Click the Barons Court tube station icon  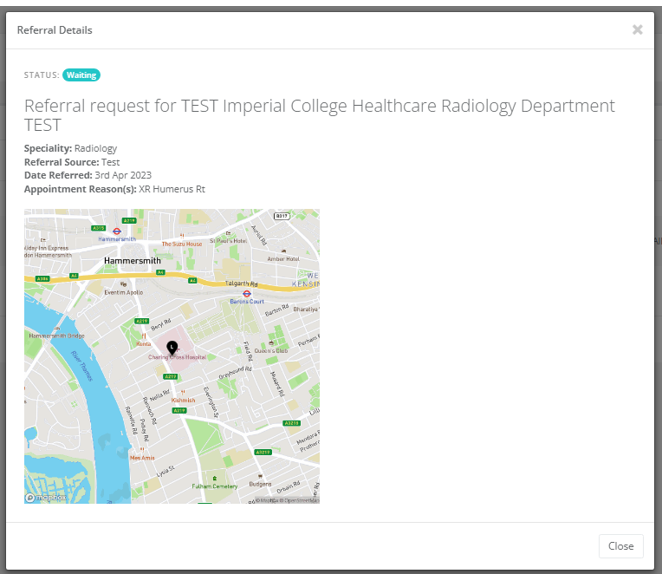click(247, 293)
